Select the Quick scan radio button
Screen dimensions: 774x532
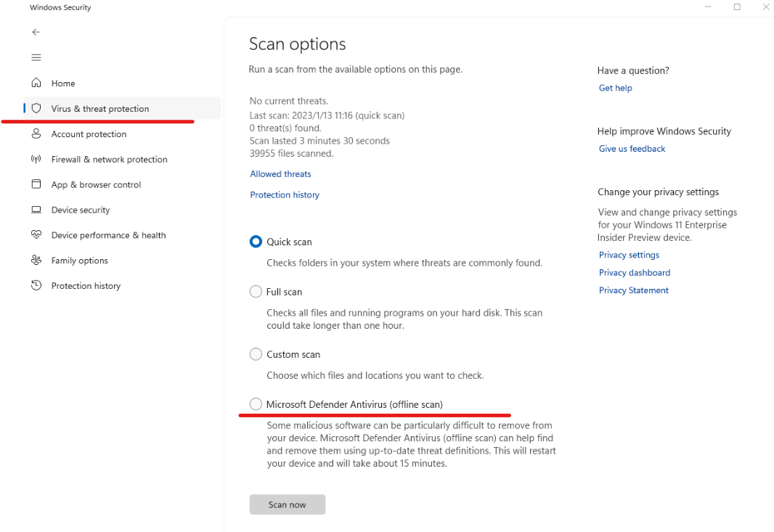[256, 242]
